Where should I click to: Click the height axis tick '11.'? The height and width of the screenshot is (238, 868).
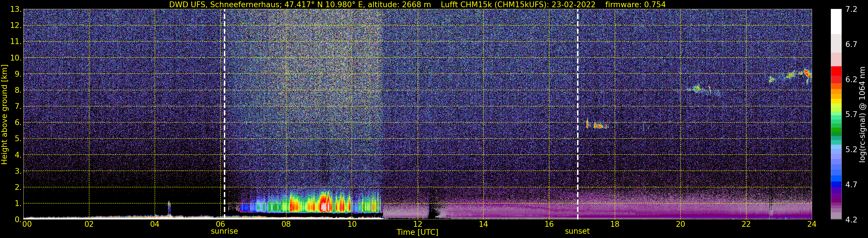pyautogui.click(x=16, y=42)
